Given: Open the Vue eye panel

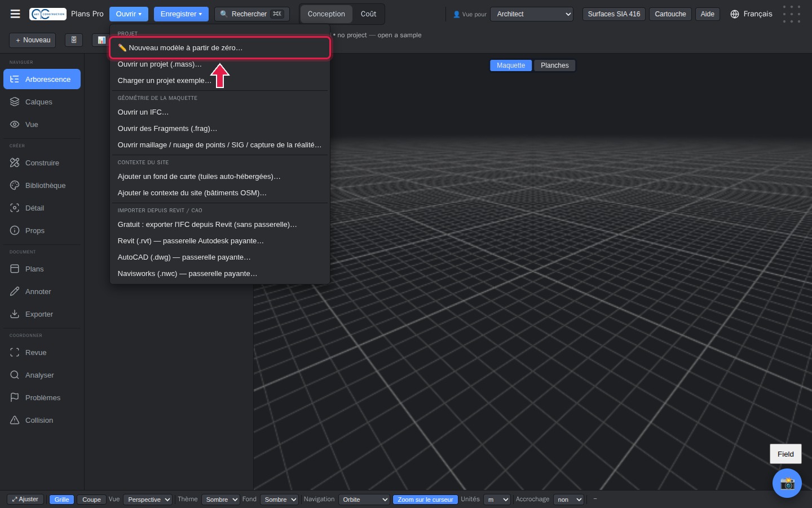Looking at the screenshot, I should tap(42, 125).
